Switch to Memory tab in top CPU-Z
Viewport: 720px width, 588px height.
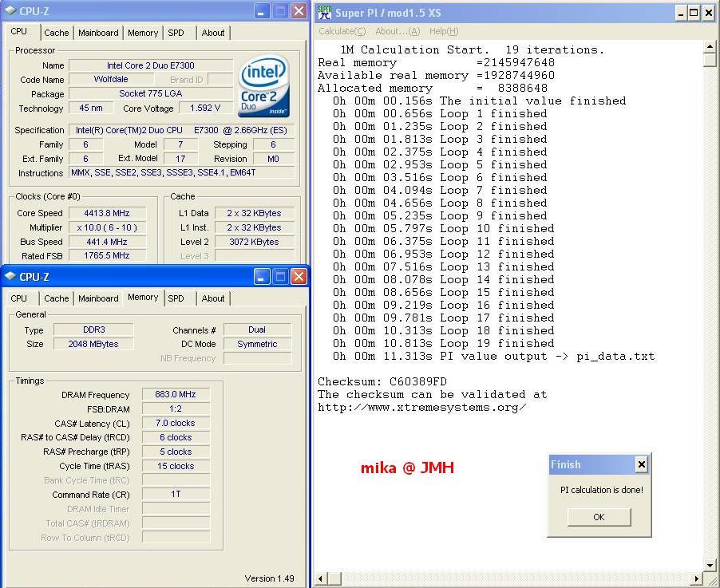click(x=143, y=33)
